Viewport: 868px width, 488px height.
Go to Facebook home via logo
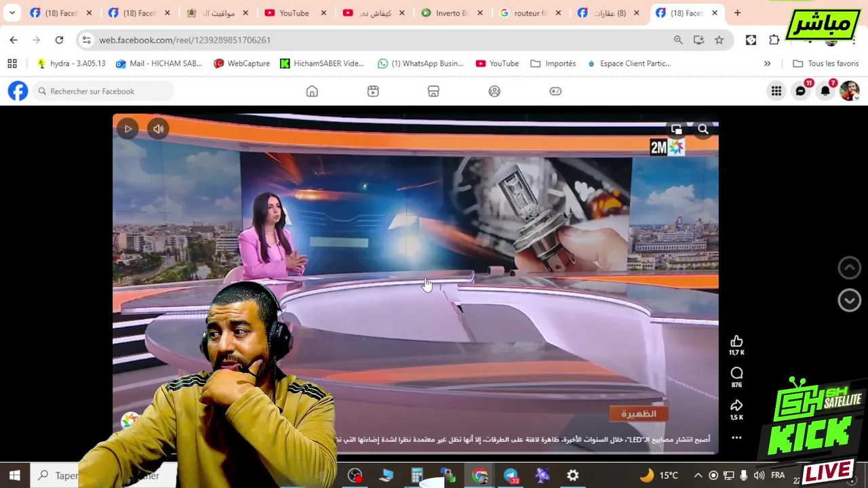pos(18,91)
